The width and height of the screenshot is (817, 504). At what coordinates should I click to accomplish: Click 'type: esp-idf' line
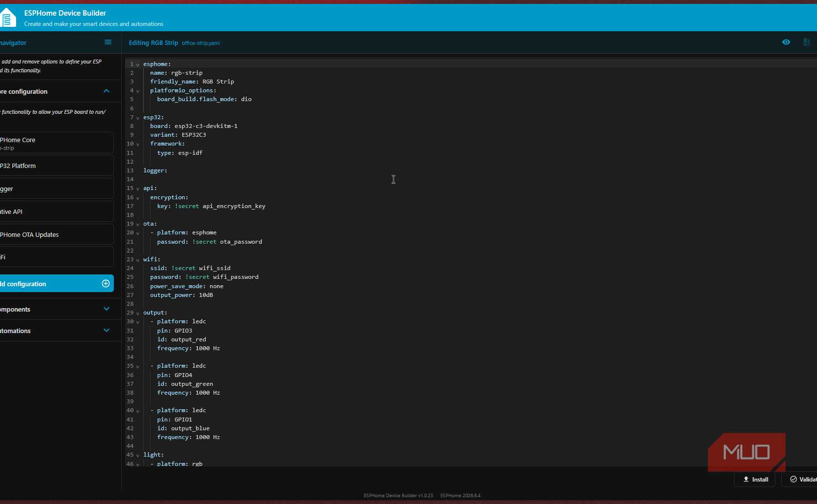[180, 153]
